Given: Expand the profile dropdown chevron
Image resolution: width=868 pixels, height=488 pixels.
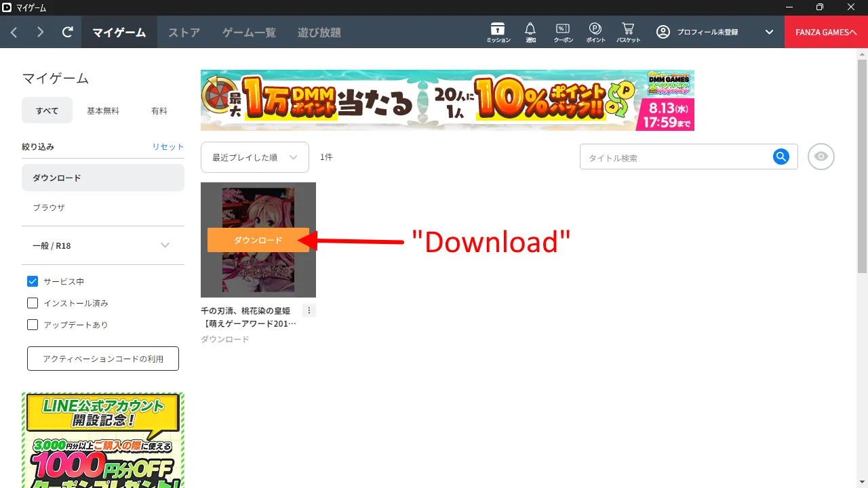Looking at the screenshot, I should (769, 32).
